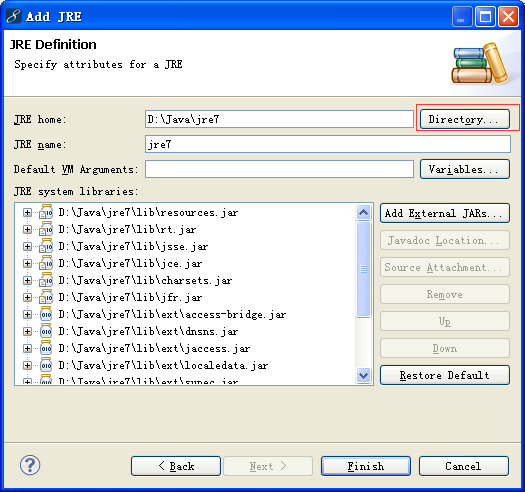The image size is (525, 492).
Task: Close the Add JRE window
Action: [508, 16]
